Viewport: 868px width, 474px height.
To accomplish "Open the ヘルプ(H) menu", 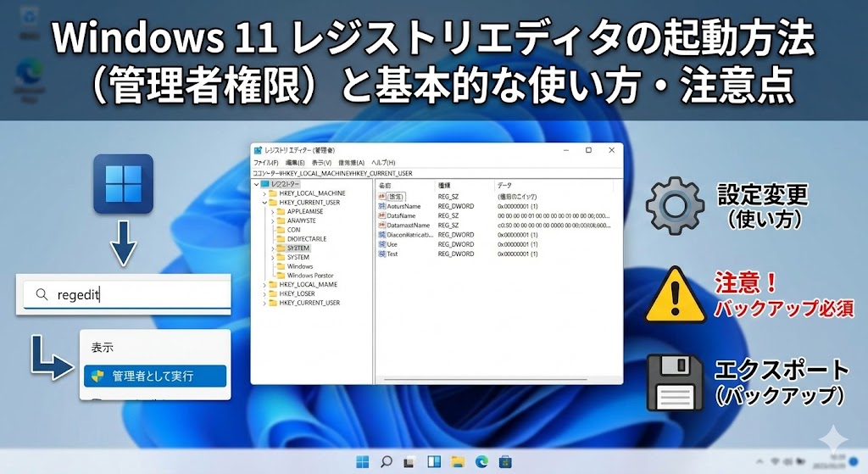I will click(383, 163).
